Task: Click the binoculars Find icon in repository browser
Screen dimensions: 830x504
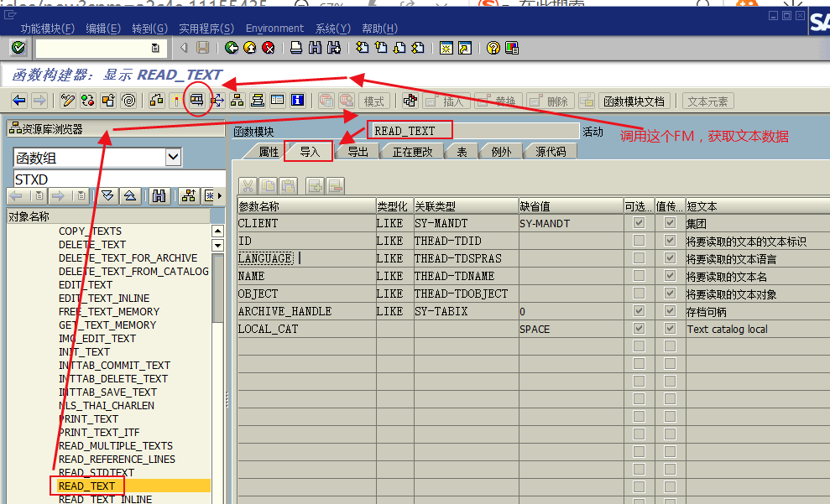Action: coord(159,196)
